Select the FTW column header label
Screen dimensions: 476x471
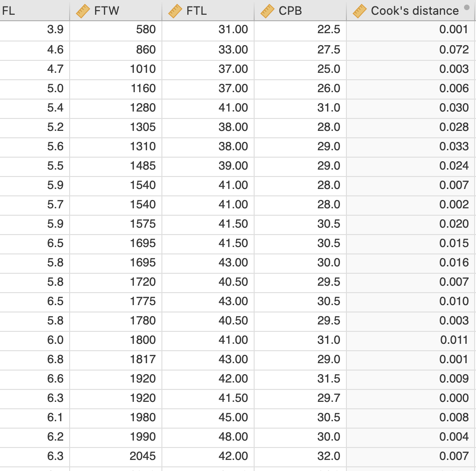[107, 11]
